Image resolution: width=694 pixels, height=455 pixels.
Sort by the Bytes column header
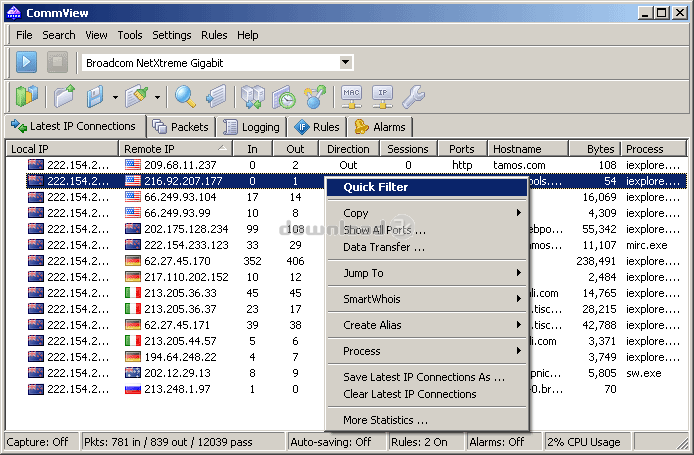coord(594,149)
